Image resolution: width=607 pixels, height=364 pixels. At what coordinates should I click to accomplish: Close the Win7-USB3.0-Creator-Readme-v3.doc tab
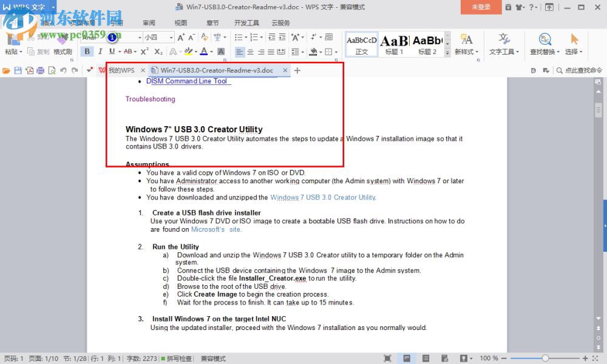[x=285, y=70]
